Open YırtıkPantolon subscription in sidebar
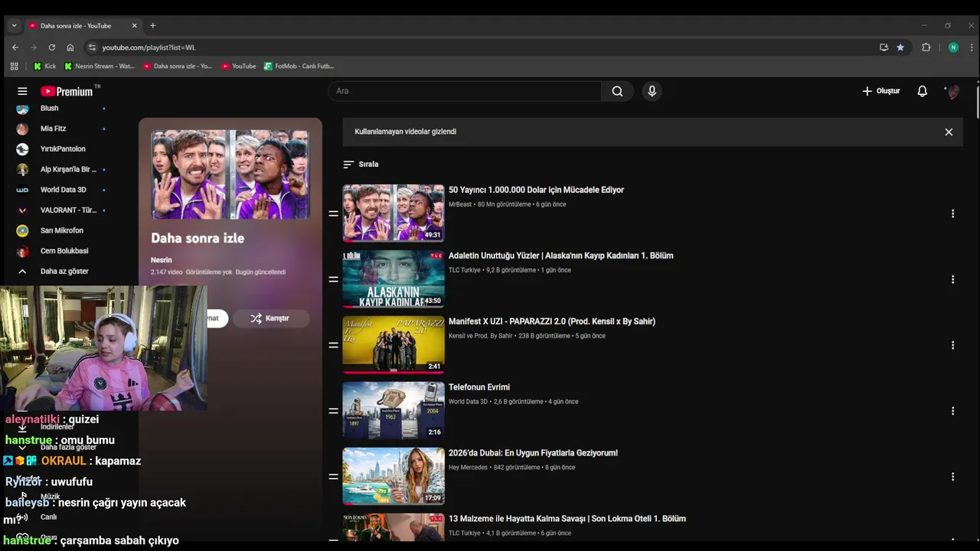980x551 pixels. point(61,149)
